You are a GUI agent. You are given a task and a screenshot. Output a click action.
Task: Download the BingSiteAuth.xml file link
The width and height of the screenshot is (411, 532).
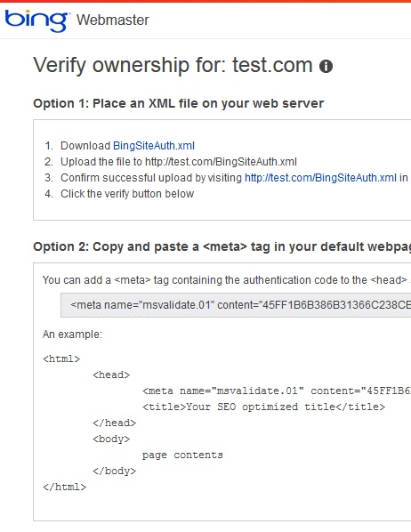[x=154, y=146]
